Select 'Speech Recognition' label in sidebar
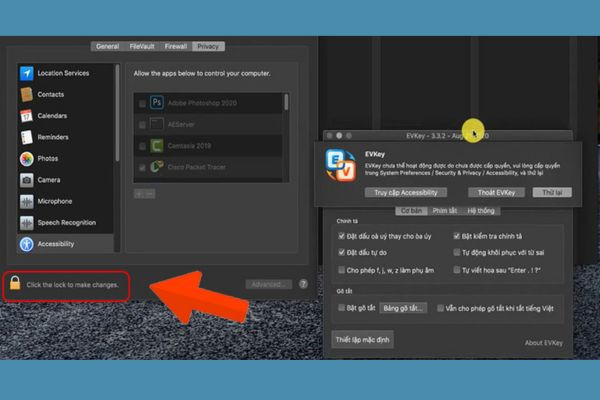The image size is (600, 400). [x=67, y=223]
